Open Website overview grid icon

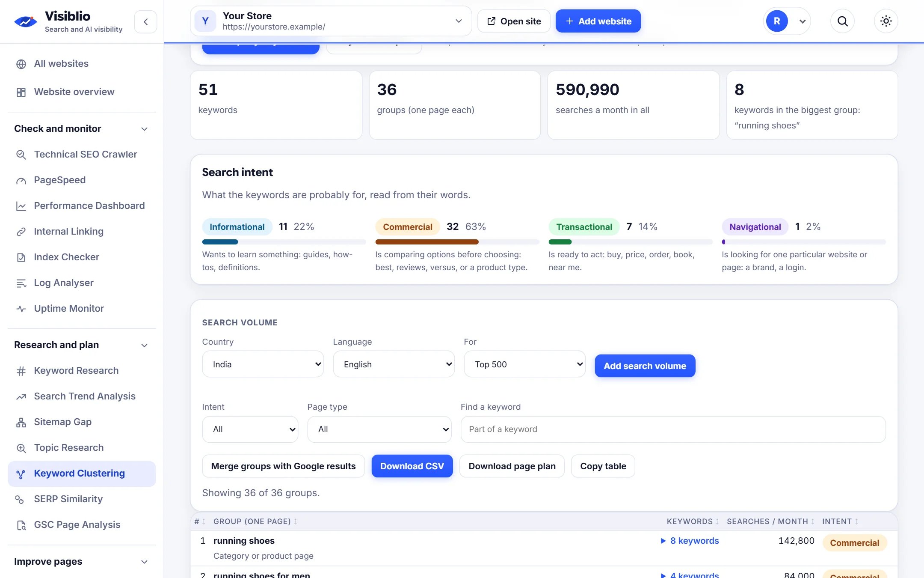tap(21, 92)
